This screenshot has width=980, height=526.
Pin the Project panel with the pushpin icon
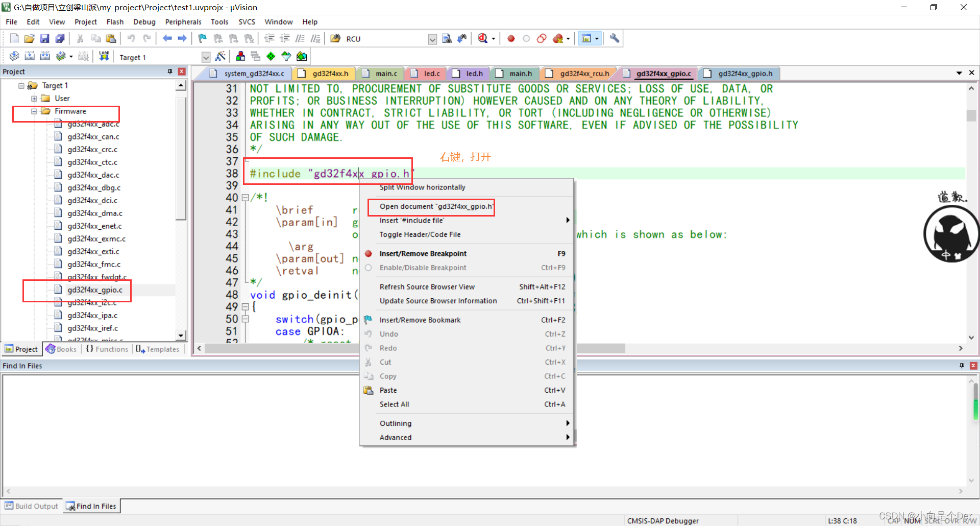(170, 71)
